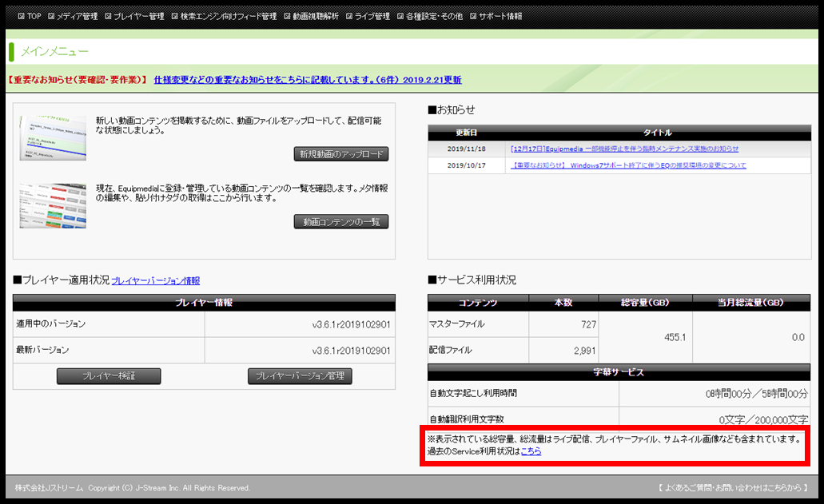
Task: Open the Windows7 support end notice link
Action: tap(628, 165)
